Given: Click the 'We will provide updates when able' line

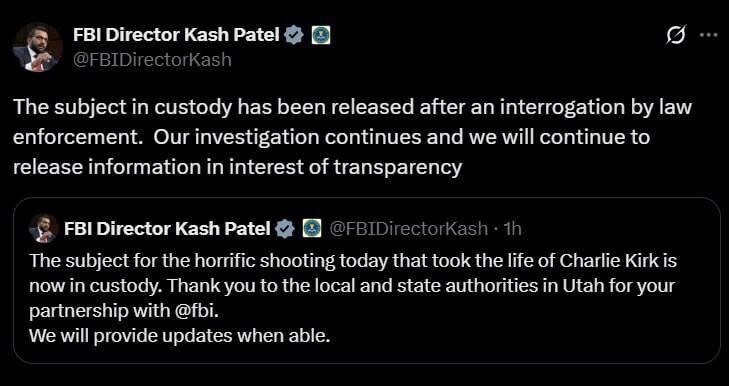Looking at the screenshot, I should 179,336.
